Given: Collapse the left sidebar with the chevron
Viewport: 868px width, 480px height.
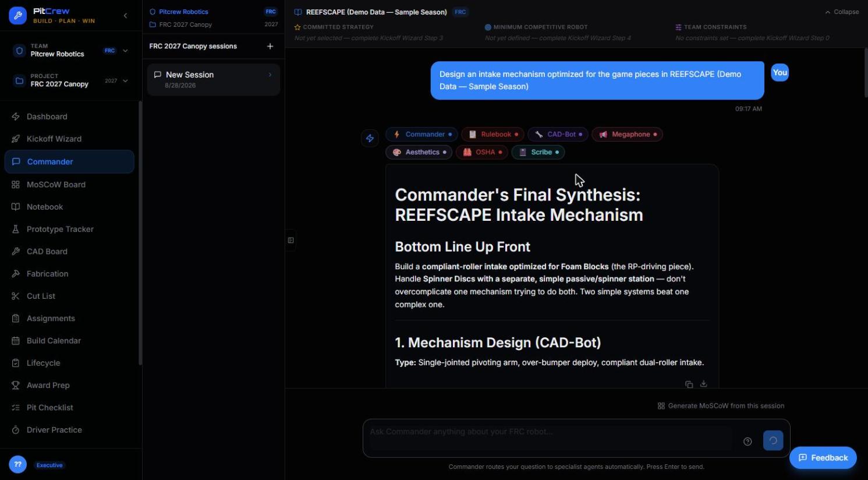Looking at the screenshot, I should coord(125,16).
